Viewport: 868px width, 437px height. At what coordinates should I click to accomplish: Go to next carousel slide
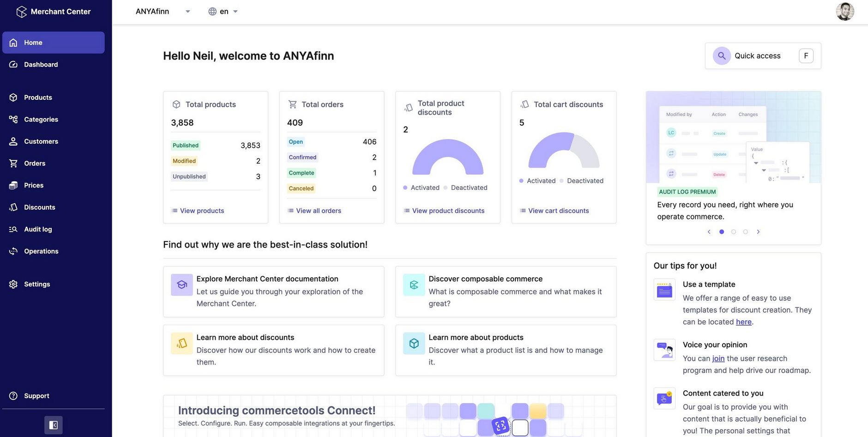758,232
